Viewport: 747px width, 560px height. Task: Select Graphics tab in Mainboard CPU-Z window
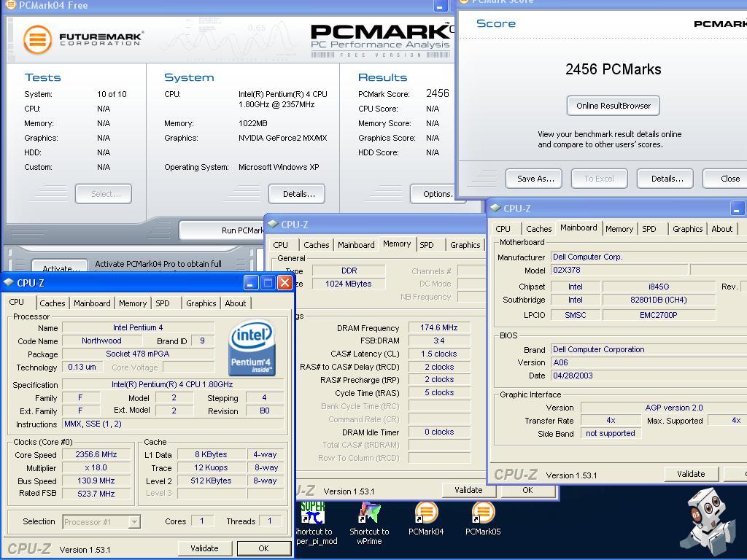[x=687, y=229]
